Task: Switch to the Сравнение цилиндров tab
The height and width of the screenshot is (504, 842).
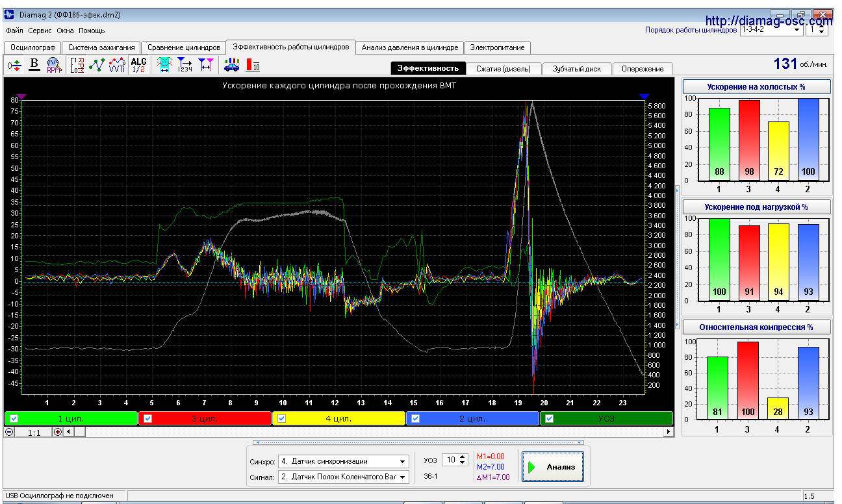Action: point(184,47)
